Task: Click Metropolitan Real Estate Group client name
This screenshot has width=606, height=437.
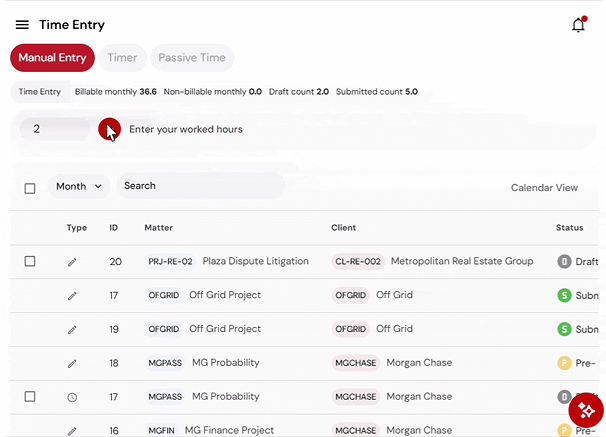Action: [x=462, y=261]
